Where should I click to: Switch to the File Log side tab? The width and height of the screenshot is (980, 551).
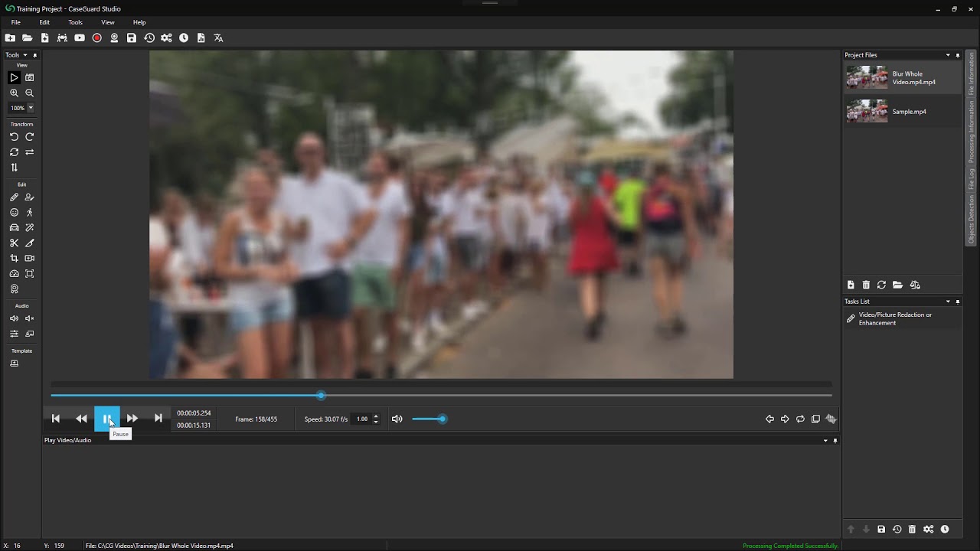[x=972, y=178]
